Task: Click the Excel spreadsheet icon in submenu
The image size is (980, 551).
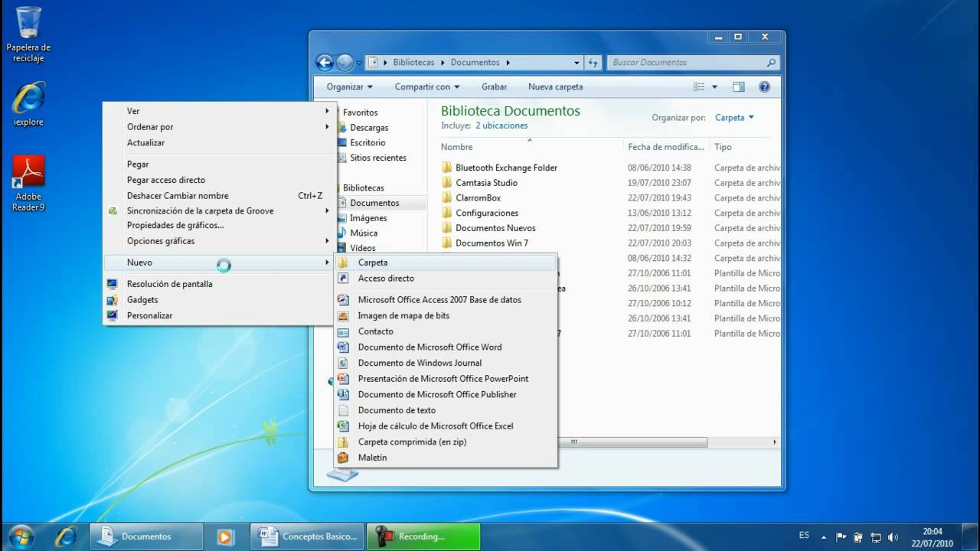Action: 344,426
